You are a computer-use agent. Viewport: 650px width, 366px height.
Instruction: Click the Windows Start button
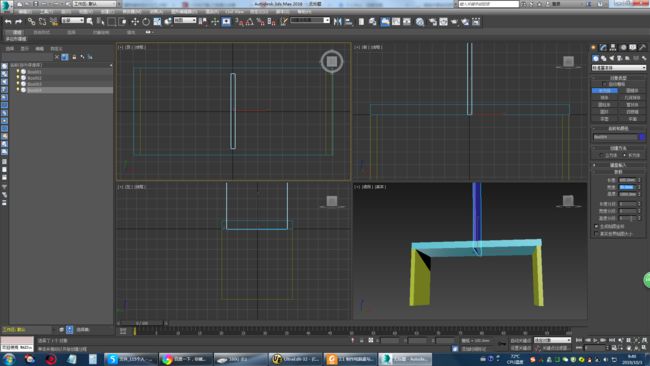[x=9, y=359]
